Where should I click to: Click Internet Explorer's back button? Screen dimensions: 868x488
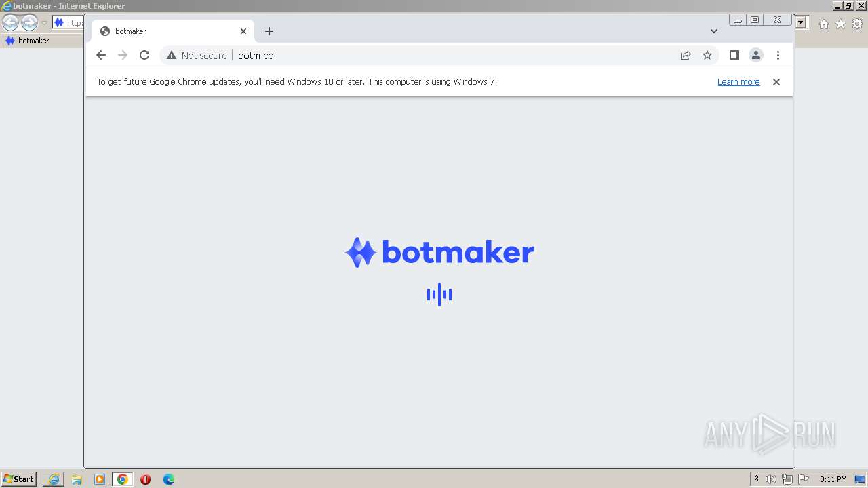point(10,23)
